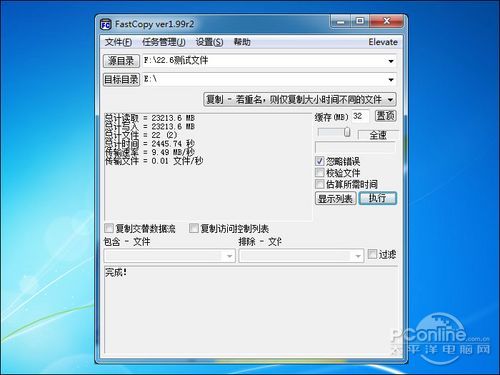Click the FastCopy FC title bar icon
The height and width of the screenshot is (375, 500).
(x=106, y=24)
